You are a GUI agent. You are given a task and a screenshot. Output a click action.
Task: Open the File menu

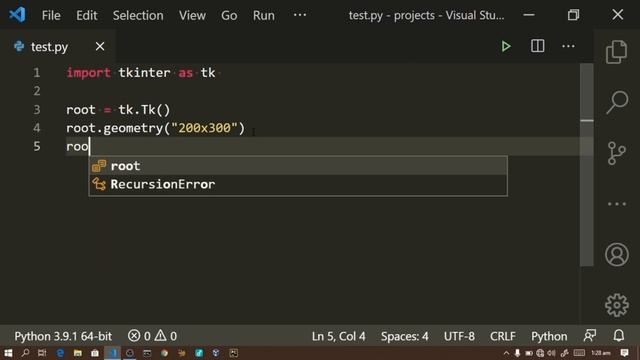pyautogui.click(x=51, y=16)
